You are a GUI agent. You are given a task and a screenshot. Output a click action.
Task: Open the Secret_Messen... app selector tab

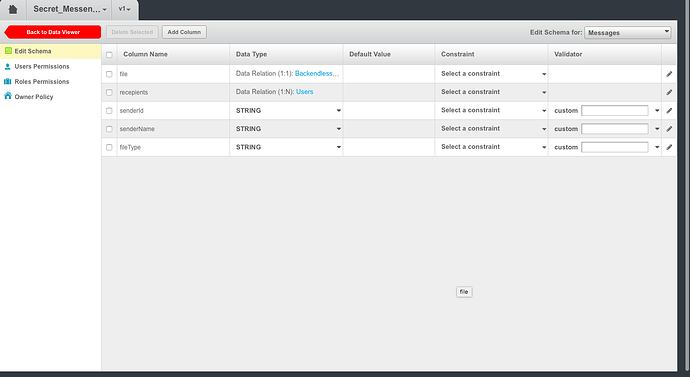point(70,9)
